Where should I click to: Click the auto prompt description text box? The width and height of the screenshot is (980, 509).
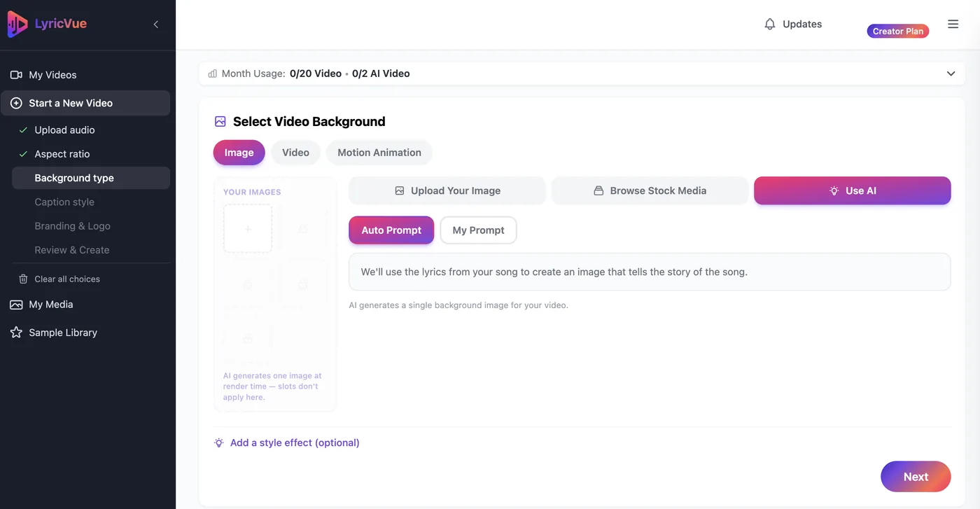point(650,272)
